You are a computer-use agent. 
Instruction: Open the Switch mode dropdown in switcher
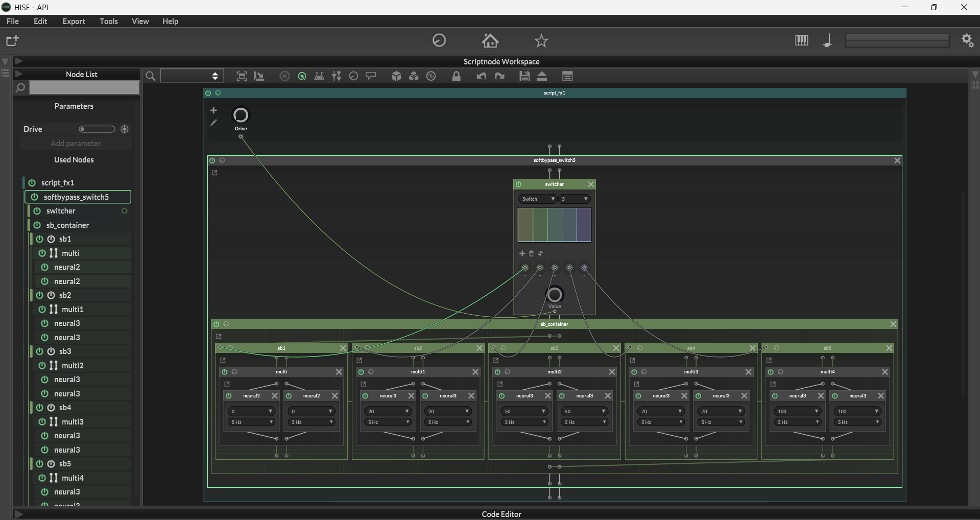[538, 199]
